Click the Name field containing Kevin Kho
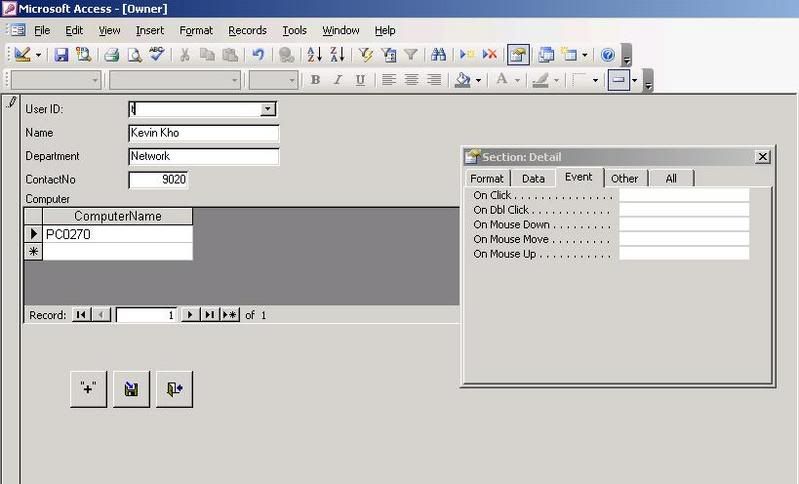The height and width of the screenshot is (484, 799). point(203,133)
